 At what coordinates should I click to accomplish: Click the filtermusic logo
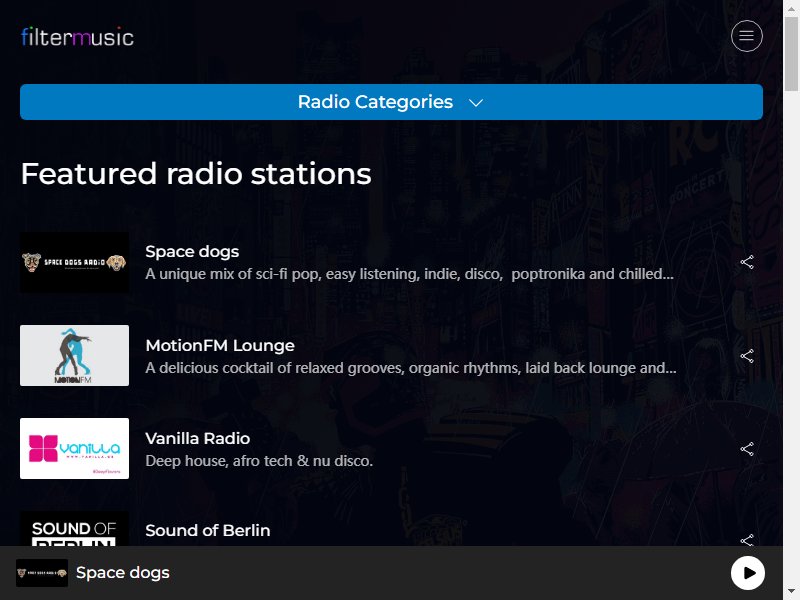pos(78,37)
